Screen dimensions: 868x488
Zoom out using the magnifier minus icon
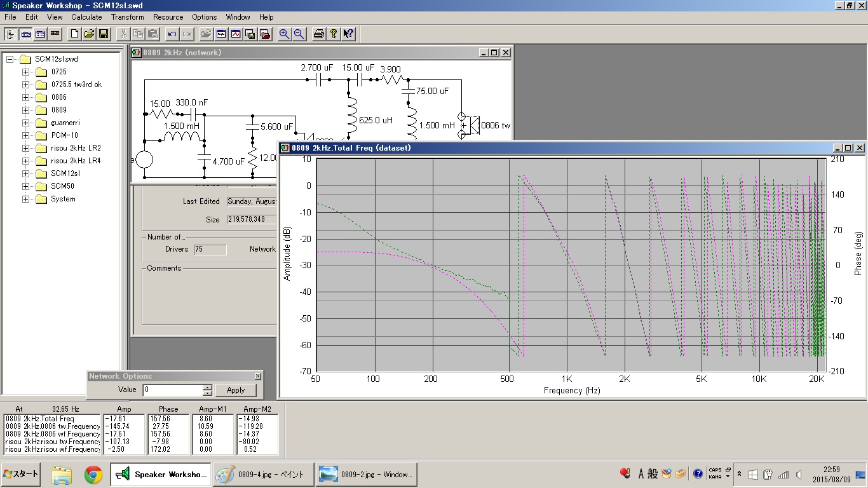[x=299, y=34]
